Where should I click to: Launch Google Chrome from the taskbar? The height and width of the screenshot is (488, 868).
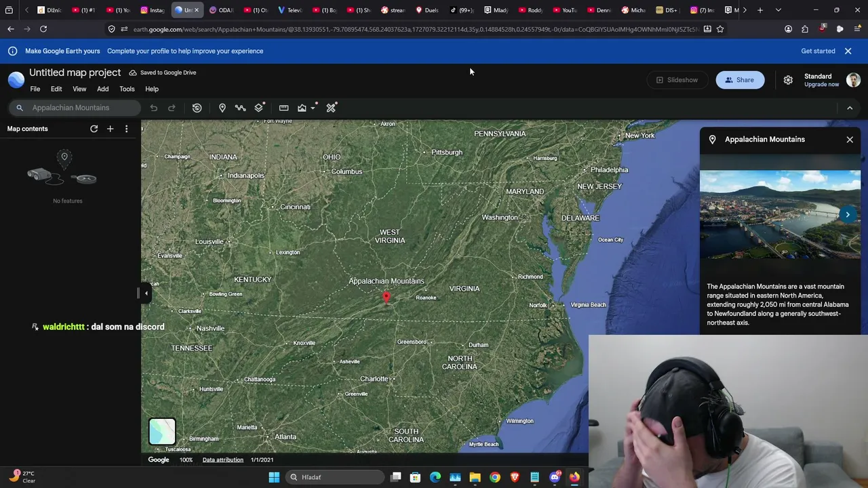coord(495,477)
